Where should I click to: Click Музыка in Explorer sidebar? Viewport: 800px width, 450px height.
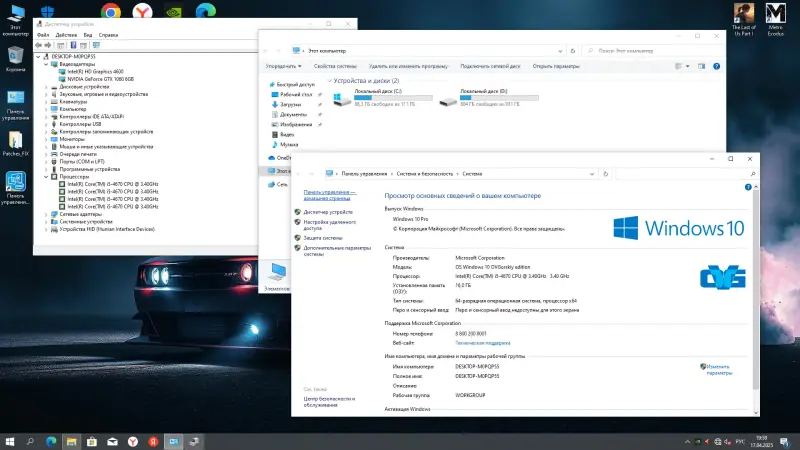(289, 144)
